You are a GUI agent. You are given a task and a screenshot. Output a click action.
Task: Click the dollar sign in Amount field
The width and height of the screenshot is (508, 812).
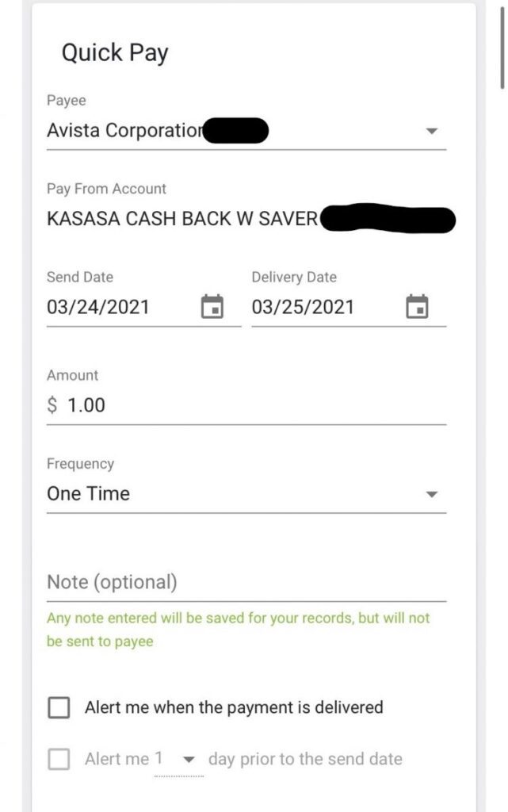click(x=52, y=405)
